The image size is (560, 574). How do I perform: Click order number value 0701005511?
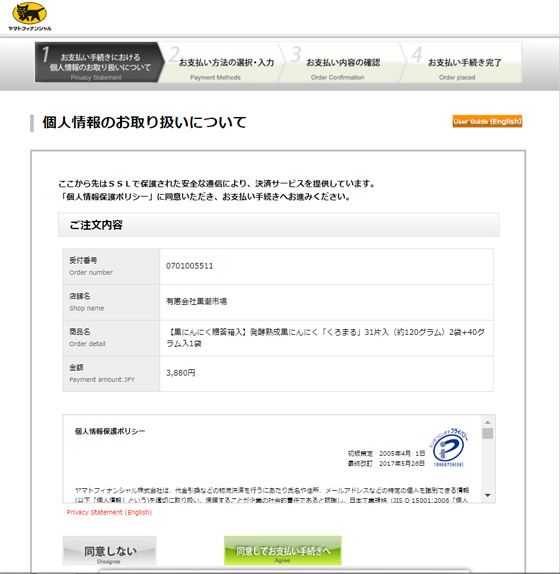pyautogui.click(x=189, y=266)
